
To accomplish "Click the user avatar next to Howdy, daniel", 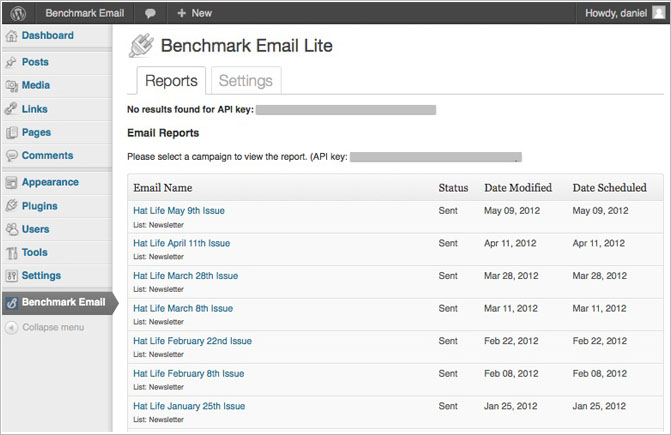I will (x=657, y=13).
